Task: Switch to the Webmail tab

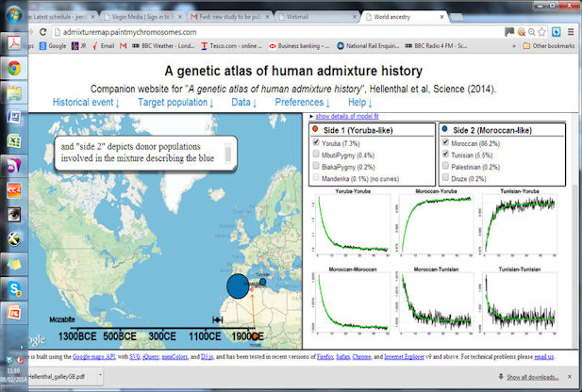Action: tap(316, 17)
